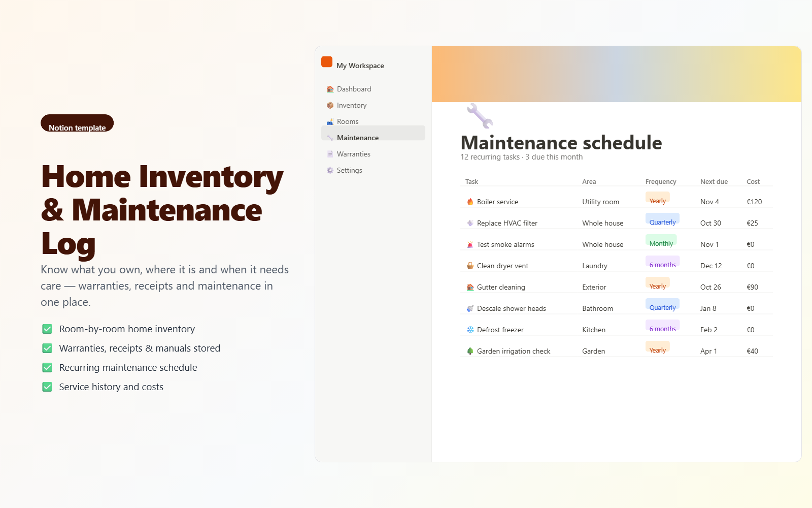Click the Warranties document icon in sidebar
The image size is (812, 508).
(x=330, y=154)
